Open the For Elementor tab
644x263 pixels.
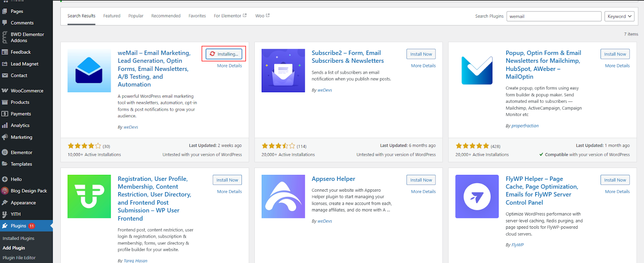pyautogui.click(x=230, y=16)
